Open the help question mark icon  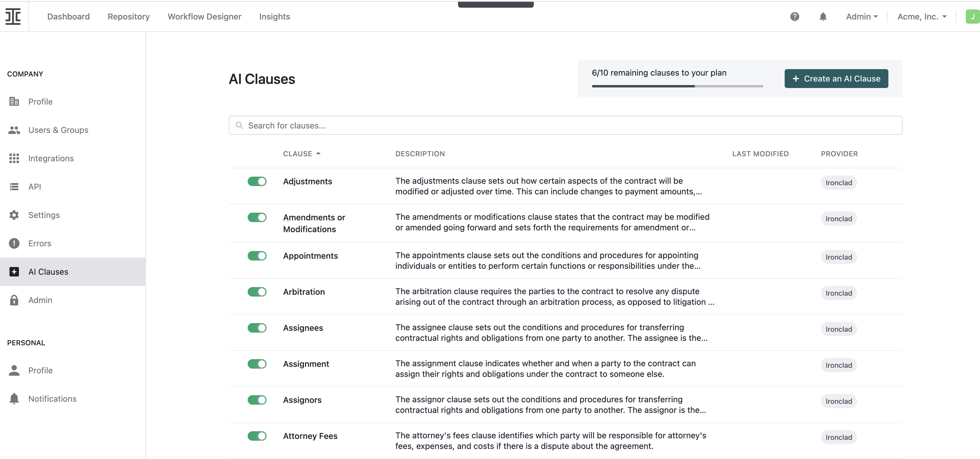tap(794, 16)
